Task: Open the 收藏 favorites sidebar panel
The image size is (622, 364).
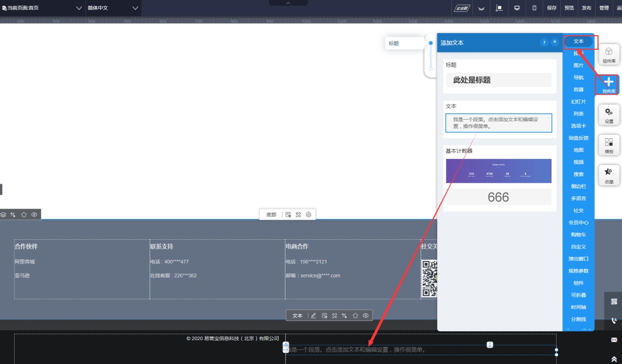Action: pyautogui.click(x=609, y=175)
